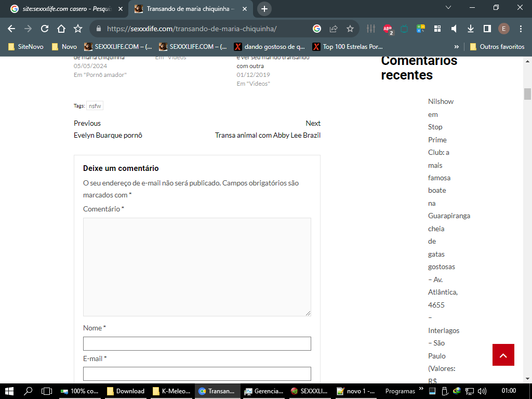Image resolution: width=532 pixels, height=399 pixels.
Task: Expand the bookmarks bar overflow chevron
Action: click(x=457, y=47)
